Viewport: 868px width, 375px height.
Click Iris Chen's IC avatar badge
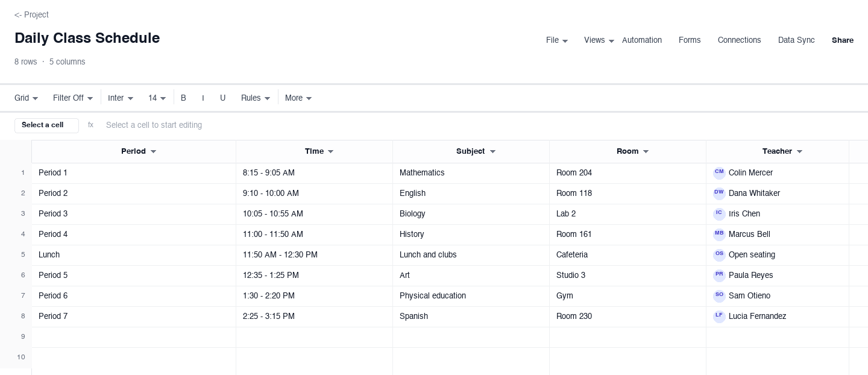[719, 214]
